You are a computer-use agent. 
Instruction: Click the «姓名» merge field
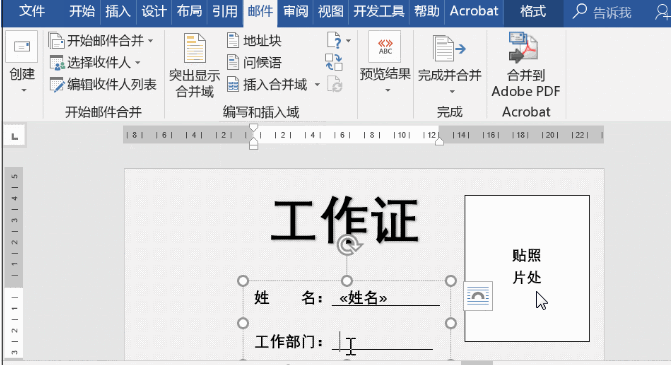click(x=363, y=297)
